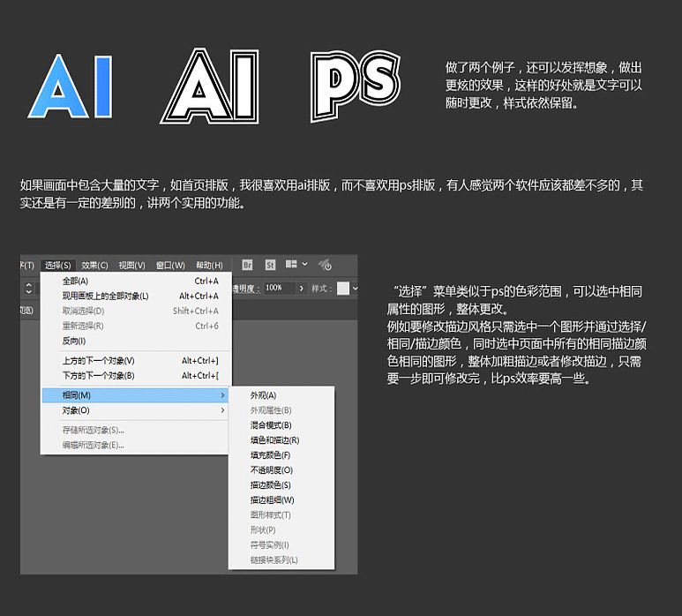
Task: Choose 全部(A) to select all
Action: tap(75, 281)
